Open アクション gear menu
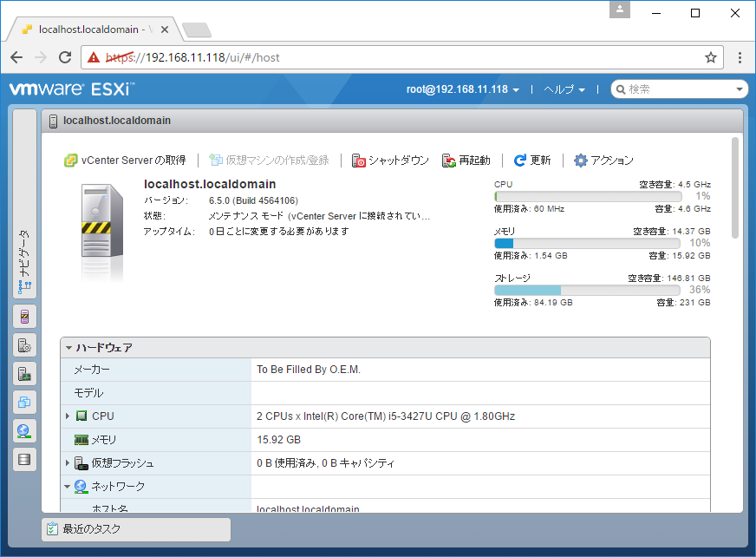756x557 pixels. pos(603,161)
